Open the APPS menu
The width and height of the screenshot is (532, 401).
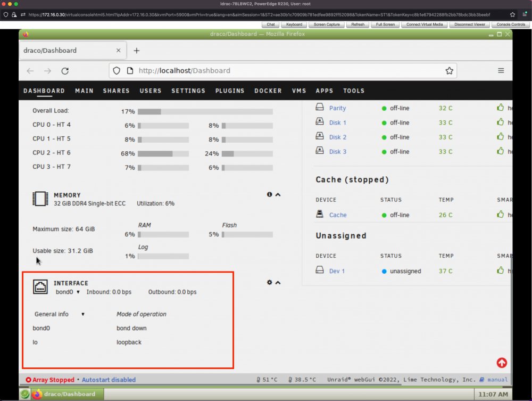(x=325, y=91)
